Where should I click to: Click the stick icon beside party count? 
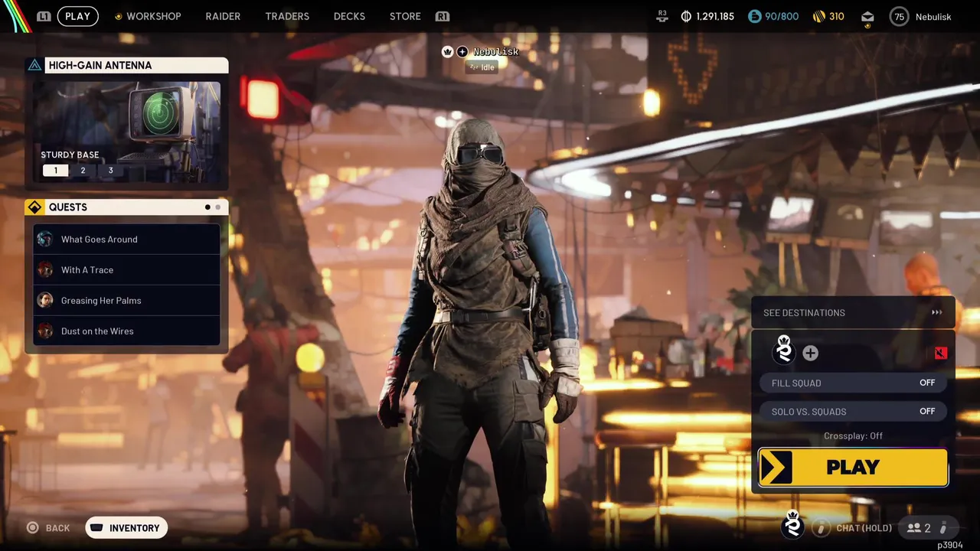pos(943,528)
